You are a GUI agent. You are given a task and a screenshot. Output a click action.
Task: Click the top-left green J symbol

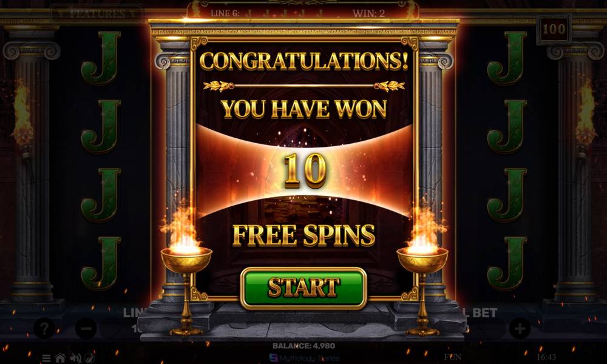point(101,58)
